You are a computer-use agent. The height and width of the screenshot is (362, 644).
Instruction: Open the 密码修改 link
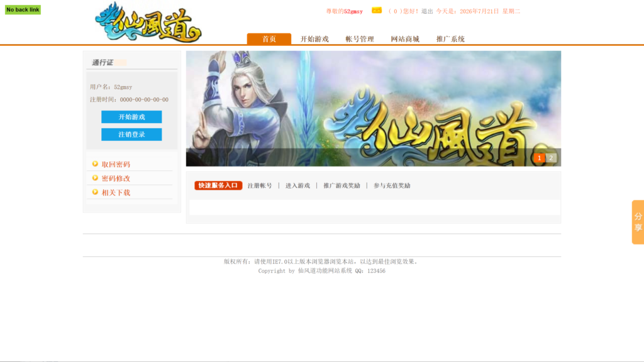coord(116,178)
